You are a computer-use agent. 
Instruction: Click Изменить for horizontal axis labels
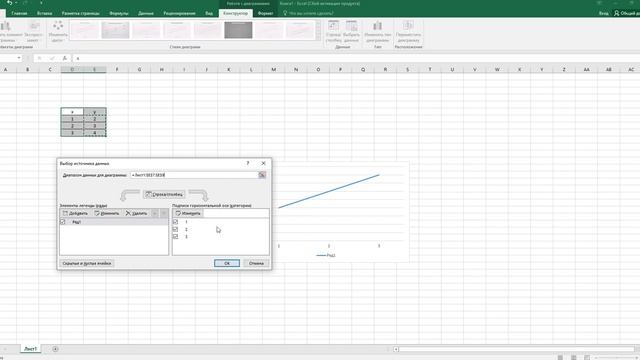188,213
